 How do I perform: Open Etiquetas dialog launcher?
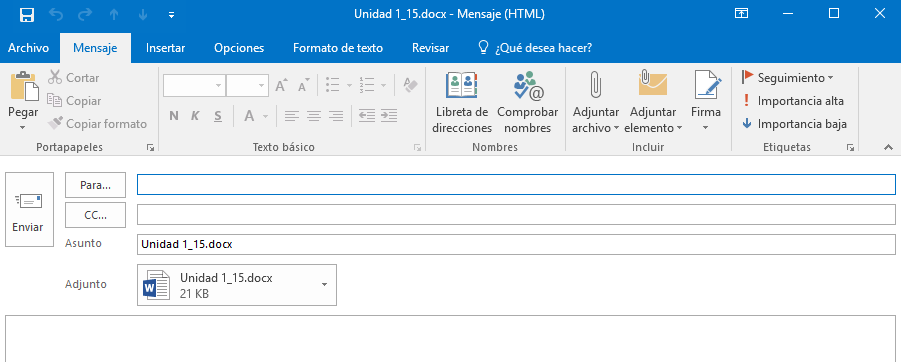coord(850,148)
